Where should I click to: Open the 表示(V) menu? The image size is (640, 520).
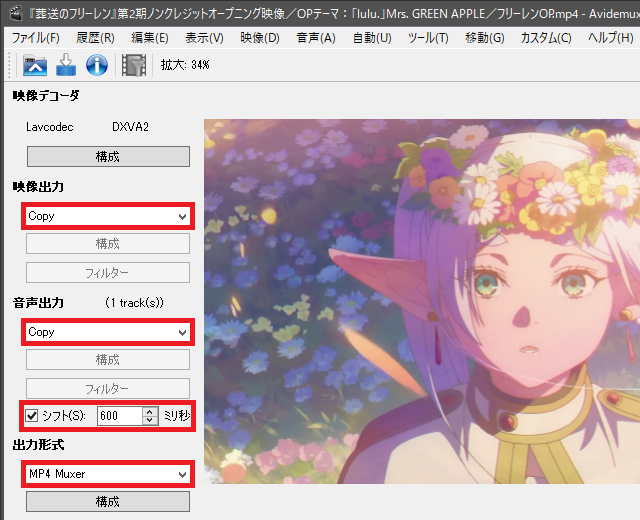click(204, 38)
